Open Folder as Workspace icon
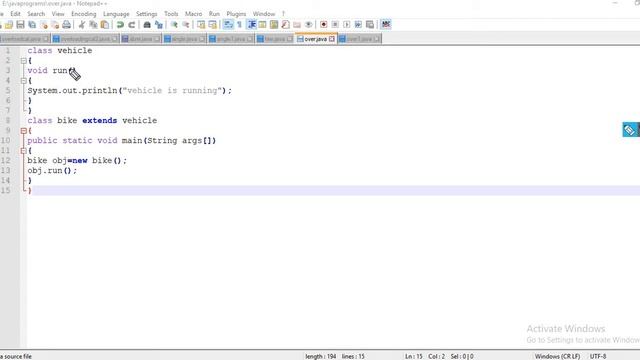 (x=297, y=25)
